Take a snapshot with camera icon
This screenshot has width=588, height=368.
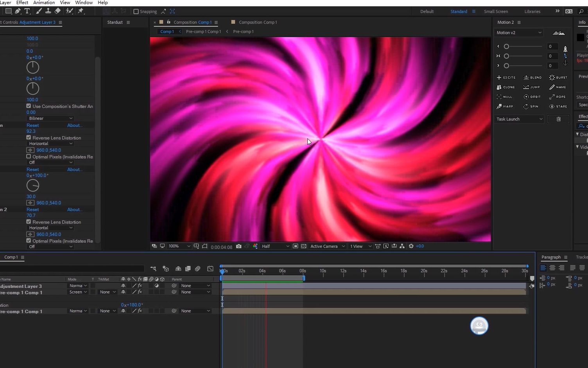point(238,246)
